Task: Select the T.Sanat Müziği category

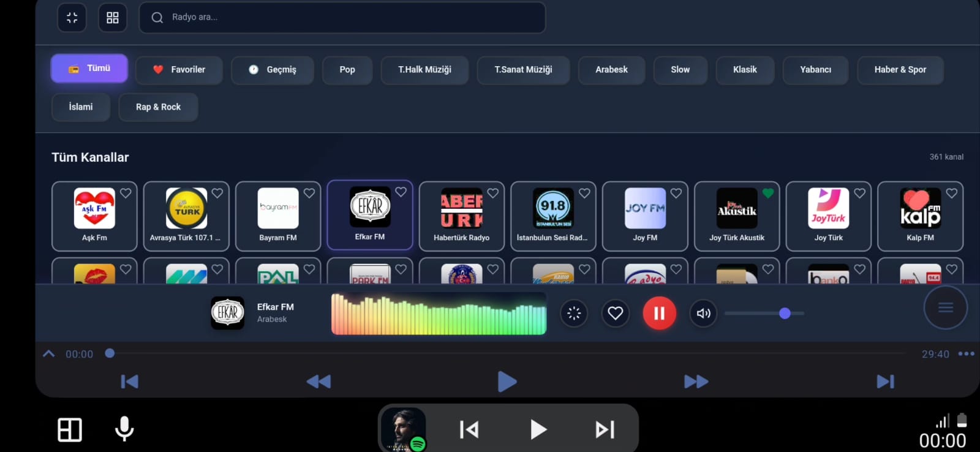Action: (523, 70)
